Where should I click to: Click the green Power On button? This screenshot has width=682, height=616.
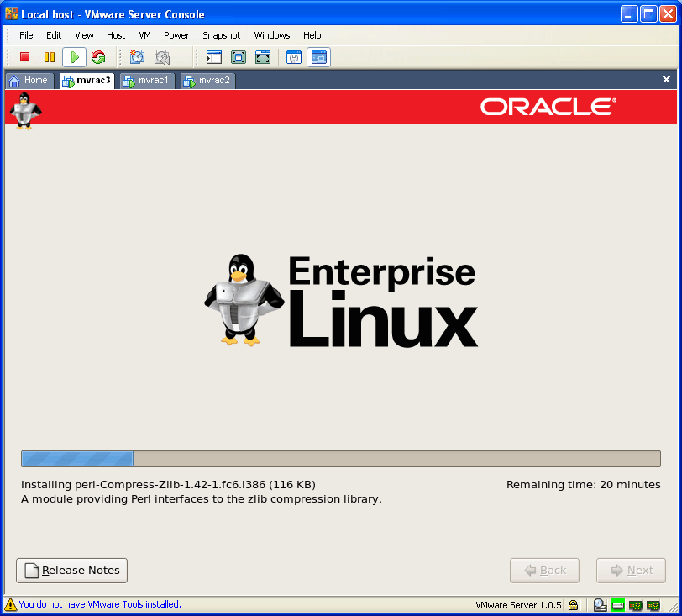click(74, 57)
